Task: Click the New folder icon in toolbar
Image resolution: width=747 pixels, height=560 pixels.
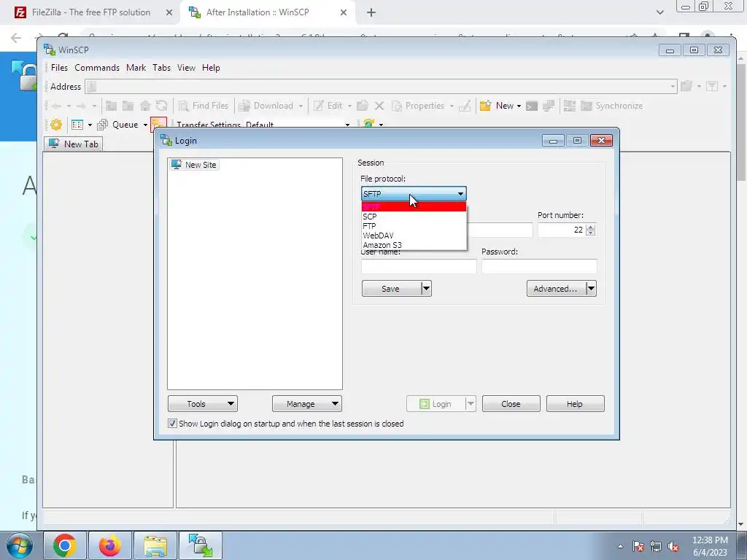Action: [485, 106]
